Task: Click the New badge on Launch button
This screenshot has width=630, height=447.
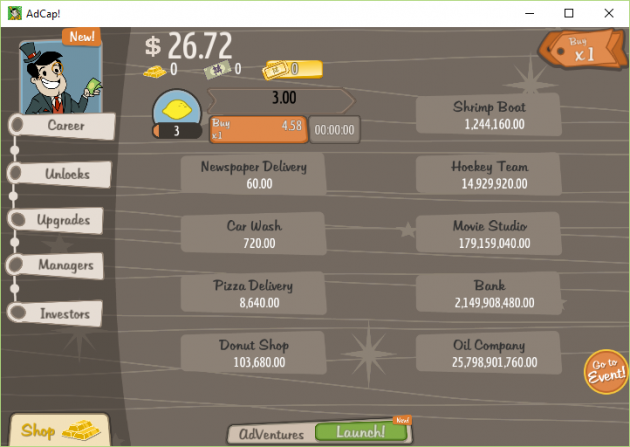Action: coord(402,420)
